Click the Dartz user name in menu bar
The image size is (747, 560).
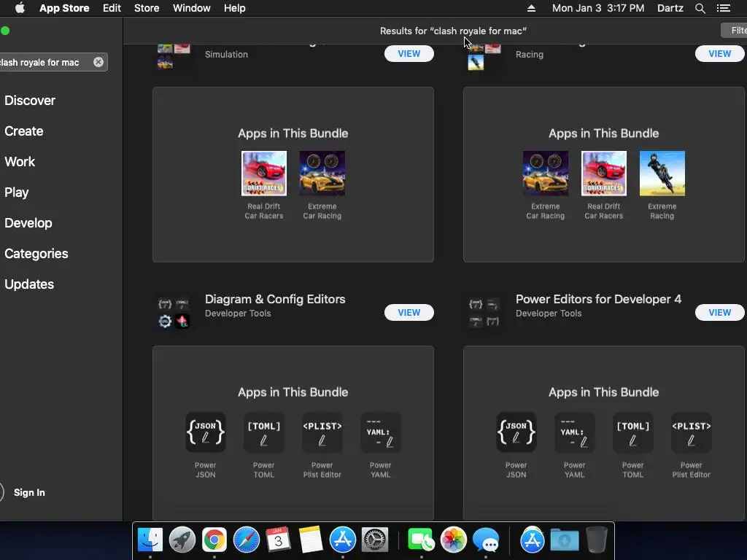pyautogui.click(x=670, y=8)
